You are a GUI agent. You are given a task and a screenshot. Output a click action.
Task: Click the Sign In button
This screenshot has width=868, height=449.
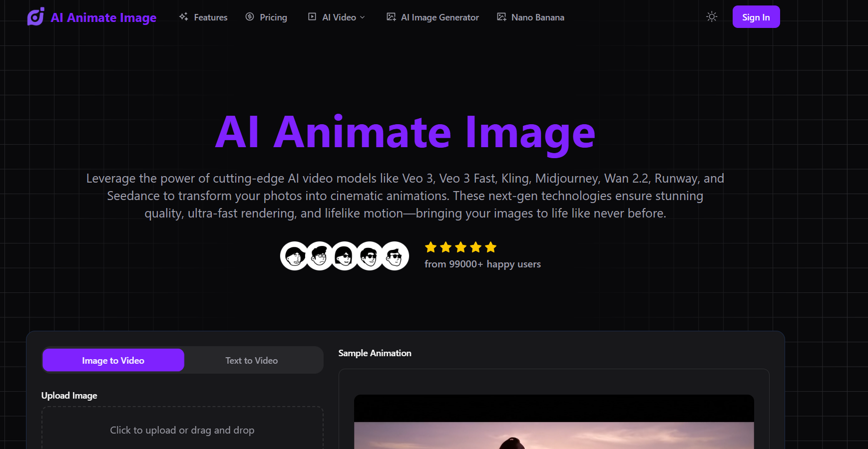[x=756, y=17]
